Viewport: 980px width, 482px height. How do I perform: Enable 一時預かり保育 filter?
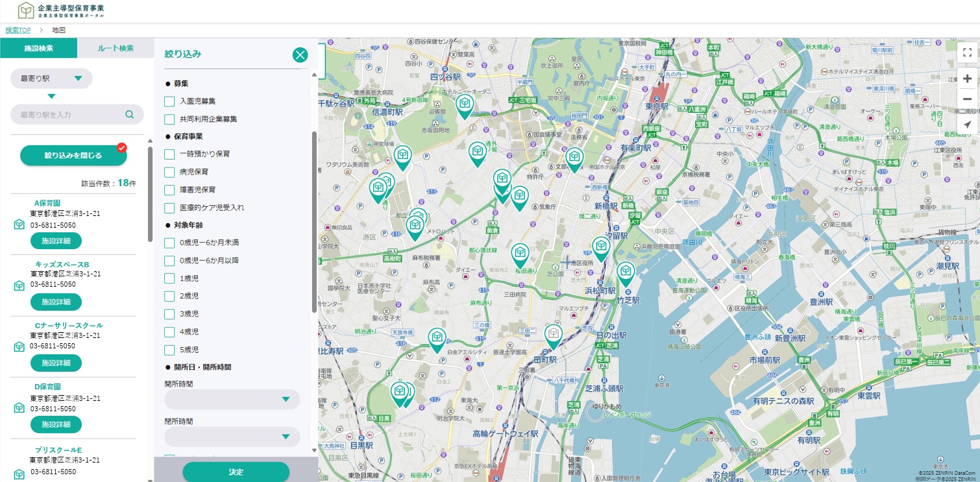click(169, 154)
